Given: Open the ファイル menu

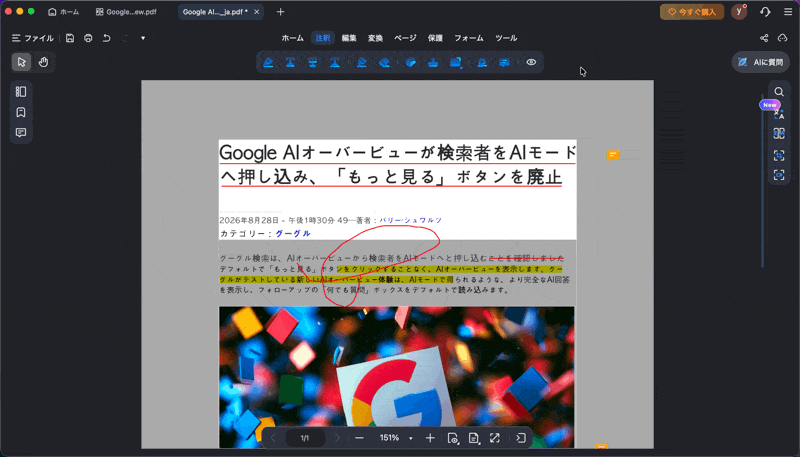Looking at the screenshot, I should (33, 38).
